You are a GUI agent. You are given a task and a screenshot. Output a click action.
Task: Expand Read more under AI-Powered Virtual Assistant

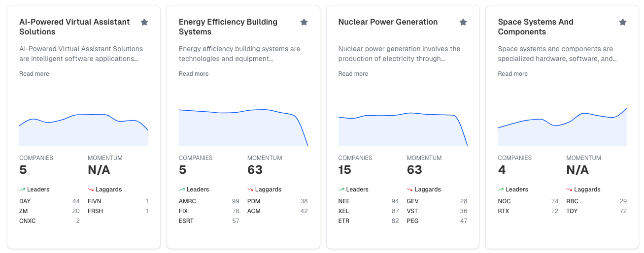point(34,74)
